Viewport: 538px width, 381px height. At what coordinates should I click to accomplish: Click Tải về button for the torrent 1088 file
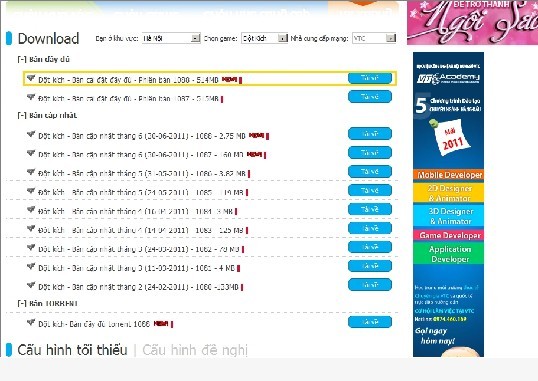[x=370, y=322]
